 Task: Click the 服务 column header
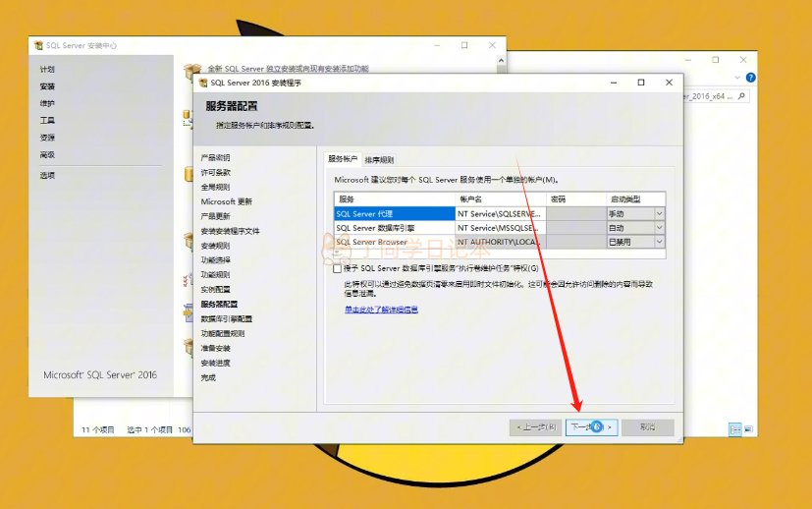click(x=394, y=199)
